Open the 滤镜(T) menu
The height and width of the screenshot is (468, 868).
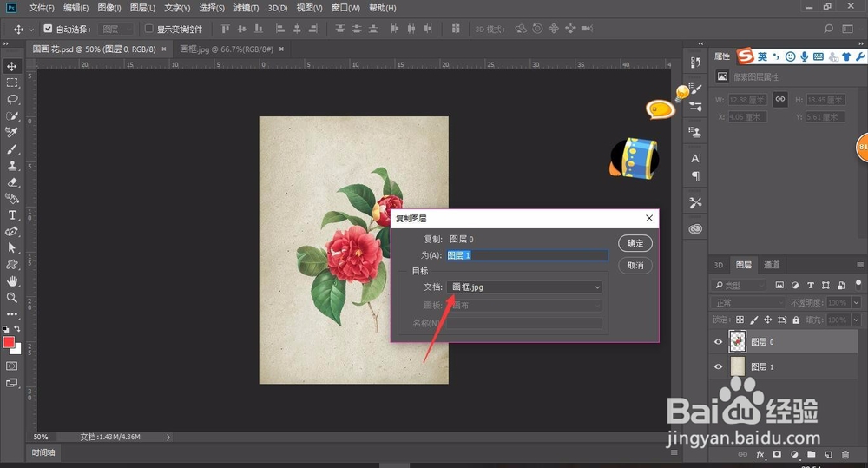pos(246,8)
